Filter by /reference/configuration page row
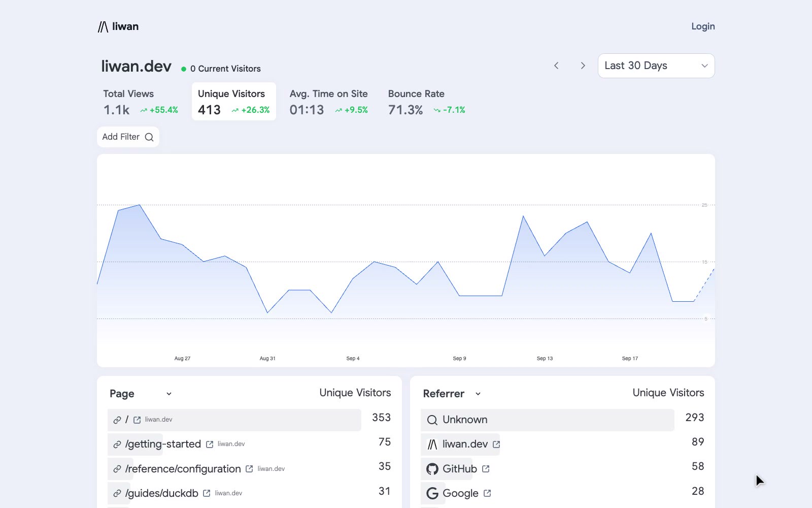The height and width of the screenshot is (508, 812). click(x=183, y=468)
